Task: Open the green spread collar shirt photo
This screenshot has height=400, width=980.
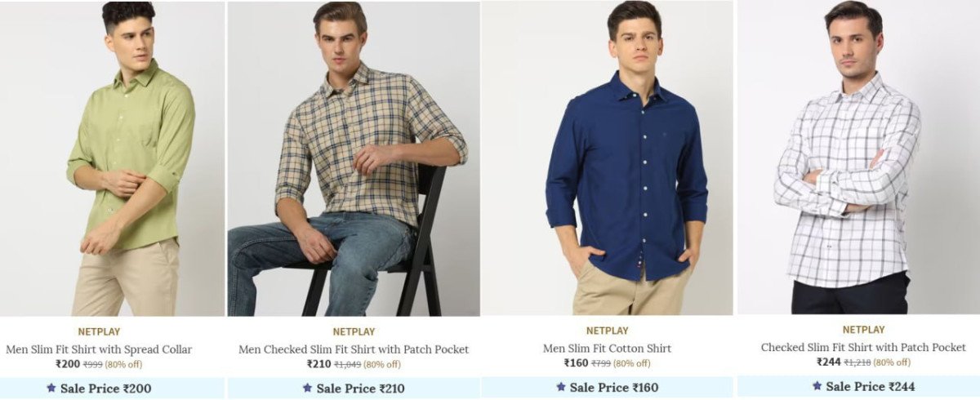Action: (112, 158)
